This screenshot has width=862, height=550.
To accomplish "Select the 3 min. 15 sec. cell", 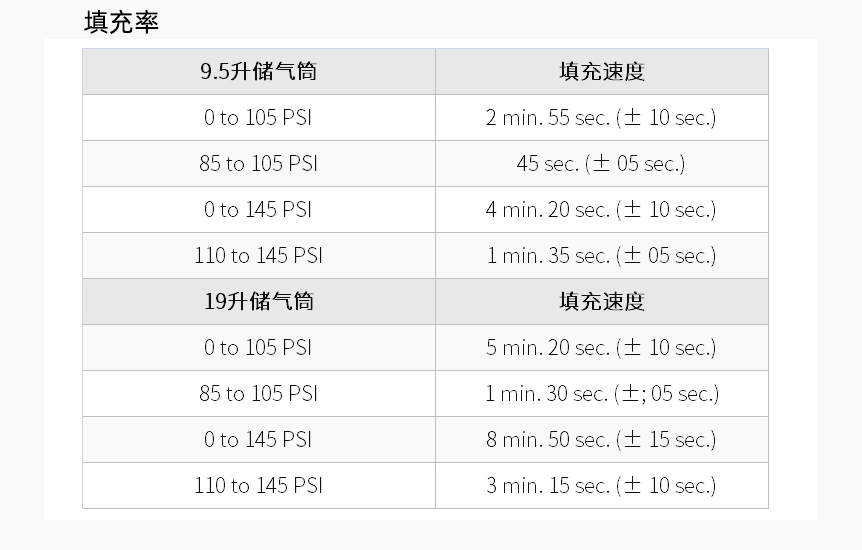I will pyautogui.click(x=602, y=486).
